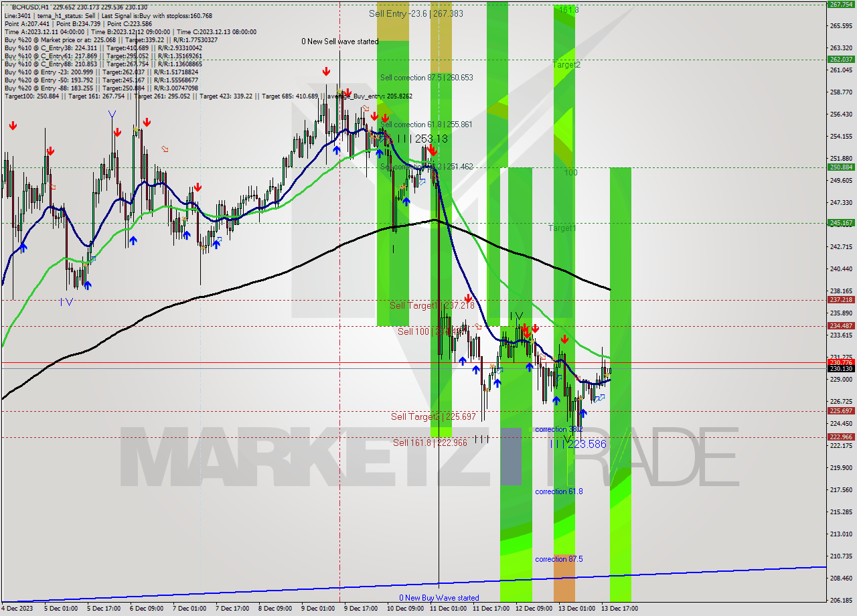The width and height of the screenshot is (857, 616).
Task: Click the 'correction 38.2' blue label
Action: pos(558,429)
